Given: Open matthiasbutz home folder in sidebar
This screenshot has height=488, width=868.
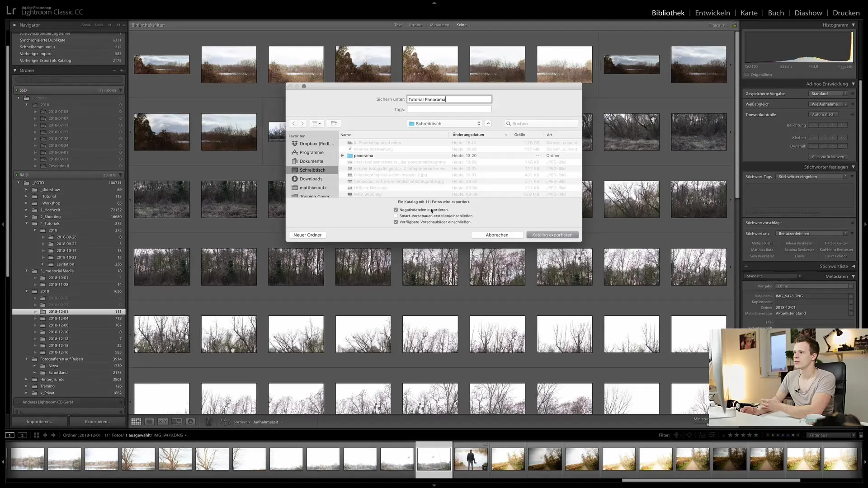Looking at the screenshot, I should [x=309, y=188].
